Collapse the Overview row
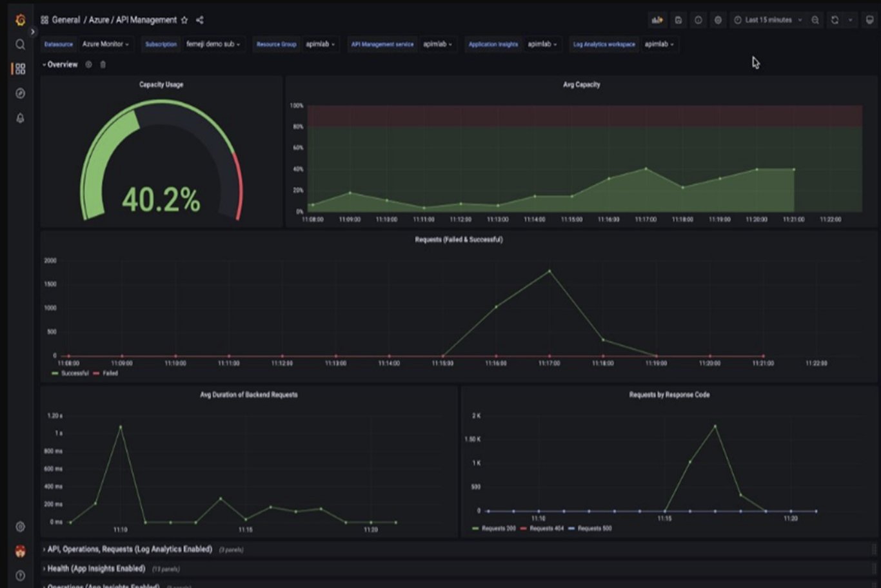881x588 pixels. (61, 64)
